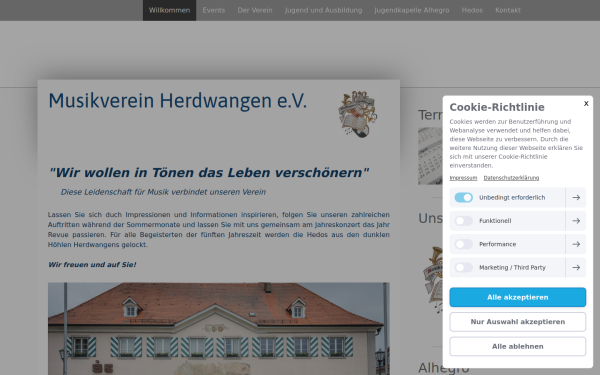Click the Musikverein crest logo in header

pos(357,114)
